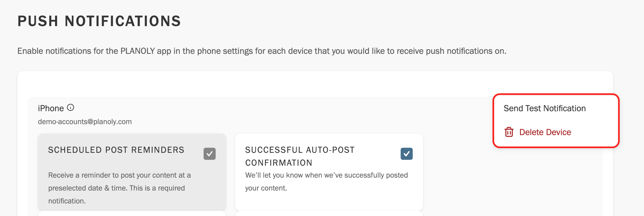Image resolution: width=644 pixels, height=216 pixels.
Task: Click the 'This is a required notification' text
Action: point(117,194)
